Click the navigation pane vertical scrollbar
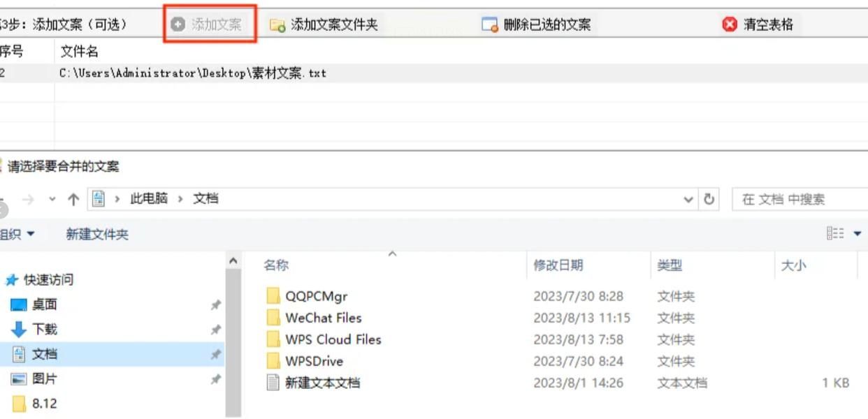Viewport: 868px width, 419px height. (233, 335)
